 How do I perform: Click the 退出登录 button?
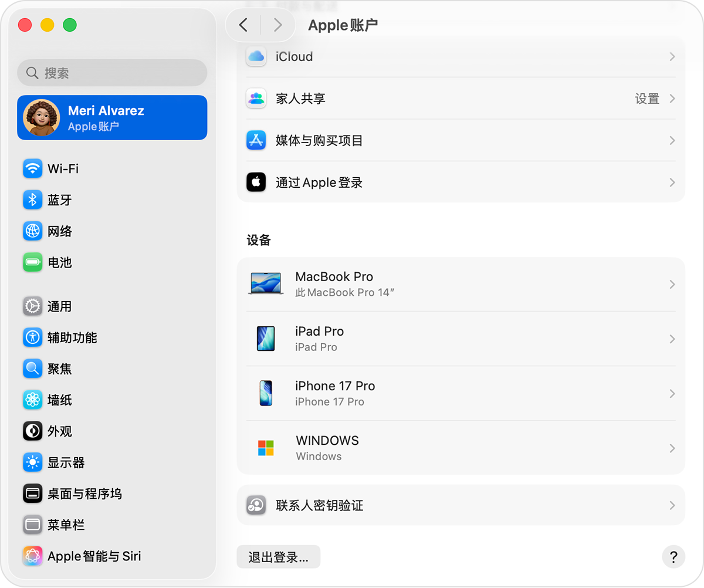[278, 556]
